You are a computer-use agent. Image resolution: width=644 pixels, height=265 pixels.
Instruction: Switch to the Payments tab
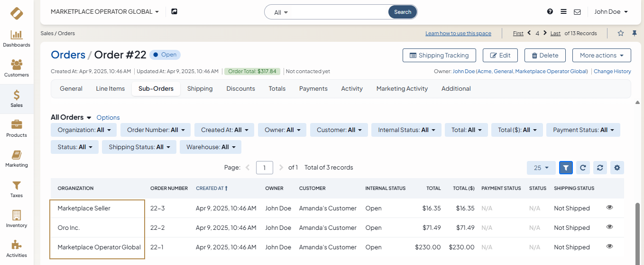pyautogui.click(x=313, y=89)
